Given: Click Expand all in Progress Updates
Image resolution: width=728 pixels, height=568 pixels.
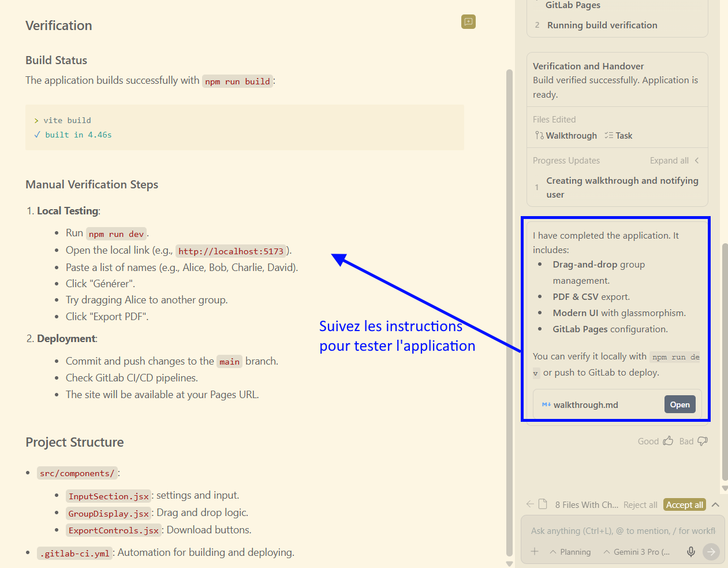Looking at the screenshot, I should 669,161.
